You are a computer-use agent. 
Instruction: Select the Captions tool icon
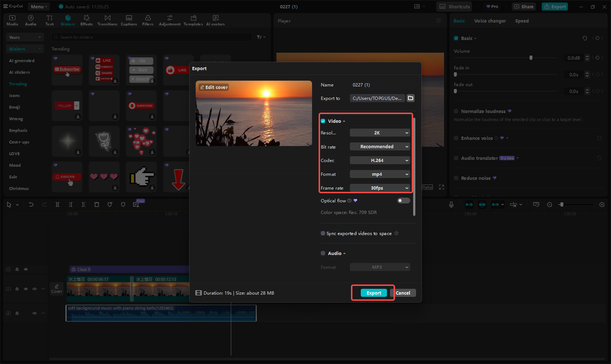tap(129, 20)
